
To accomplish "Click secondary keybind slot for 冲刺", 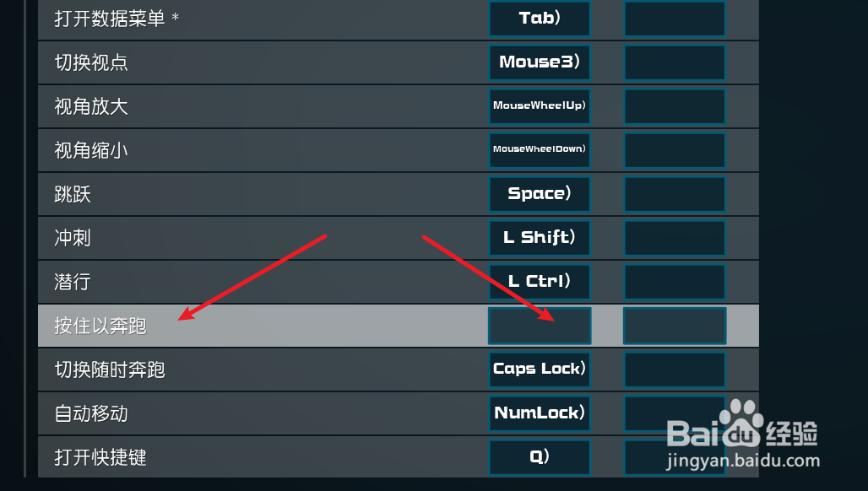I will (675, 238).
